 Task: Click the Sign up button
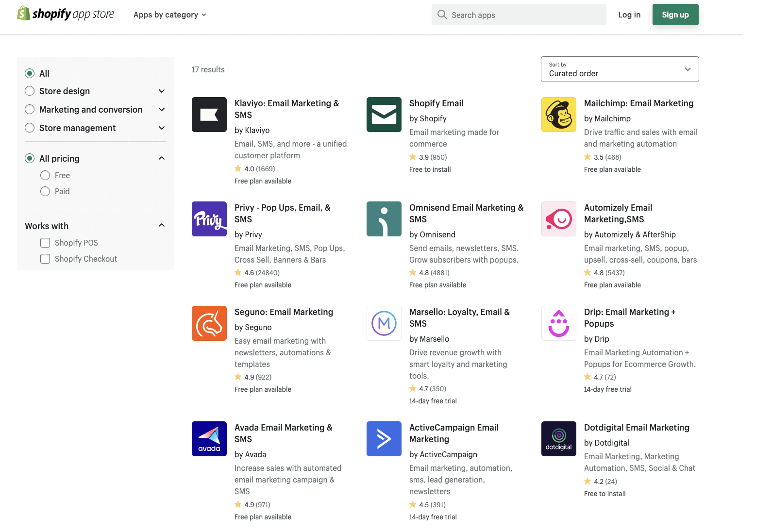tap(675, 15)
